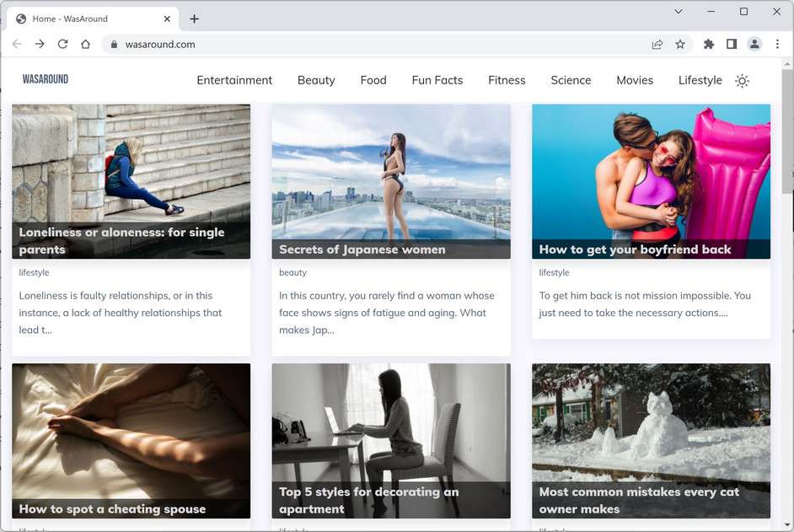Open the browser three-dot menu
This screenshot has height=532, width=794.
(777, 44)
